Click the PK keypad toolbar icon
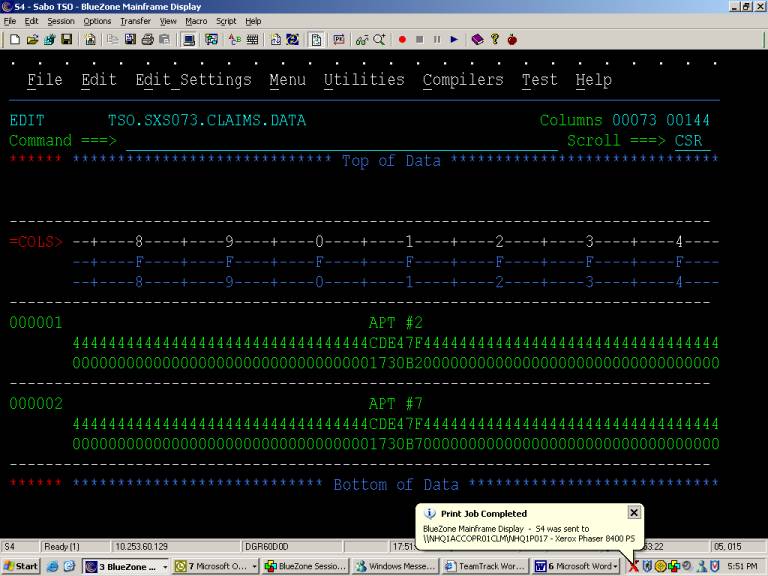Image resolution: width=768 pixels, height=576 pixels. (338, 40)
